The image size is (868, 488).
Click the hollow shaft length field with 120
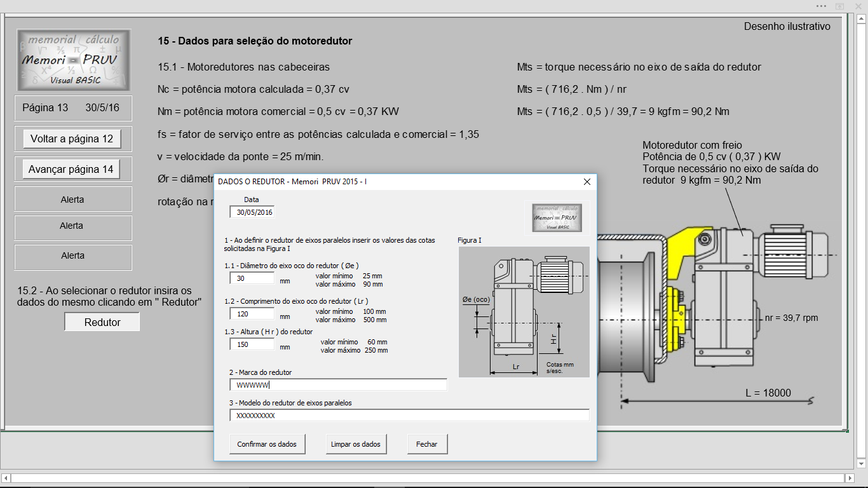252,314
